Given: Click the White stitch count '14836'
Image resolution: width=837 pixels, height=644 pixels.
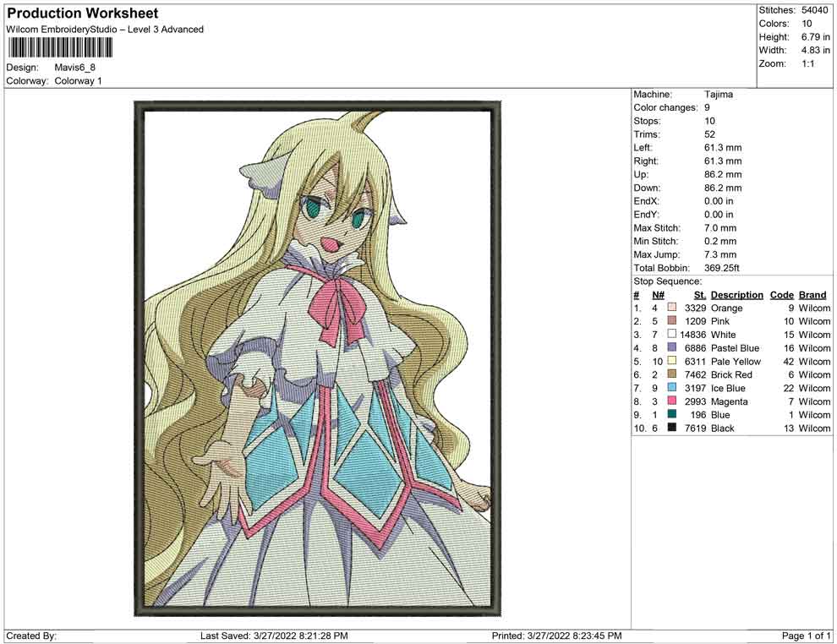Looking at the screenshot, I should 693,335.
